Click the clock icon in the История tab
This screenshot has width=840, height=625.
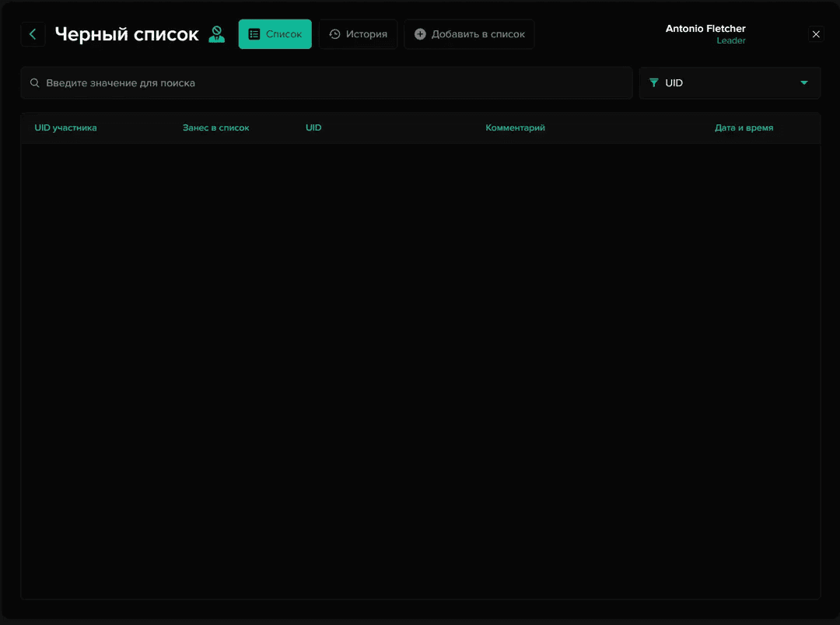pos(334,34)
